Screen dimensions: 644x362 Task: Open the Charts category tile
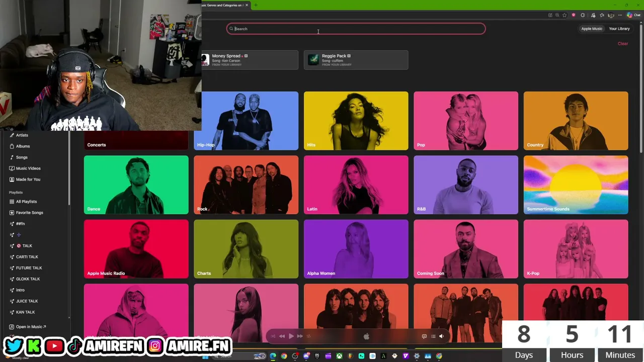[x=246, y=249]
